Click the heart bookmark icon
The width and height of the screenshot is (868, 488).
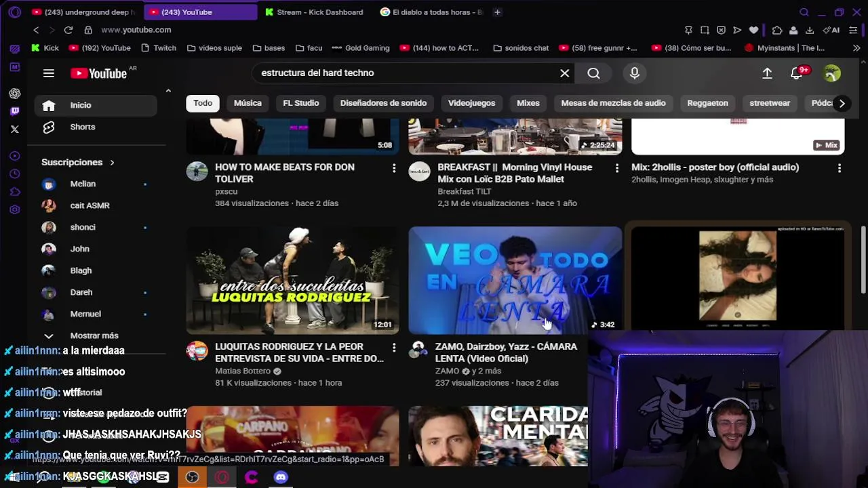point(753,30)
